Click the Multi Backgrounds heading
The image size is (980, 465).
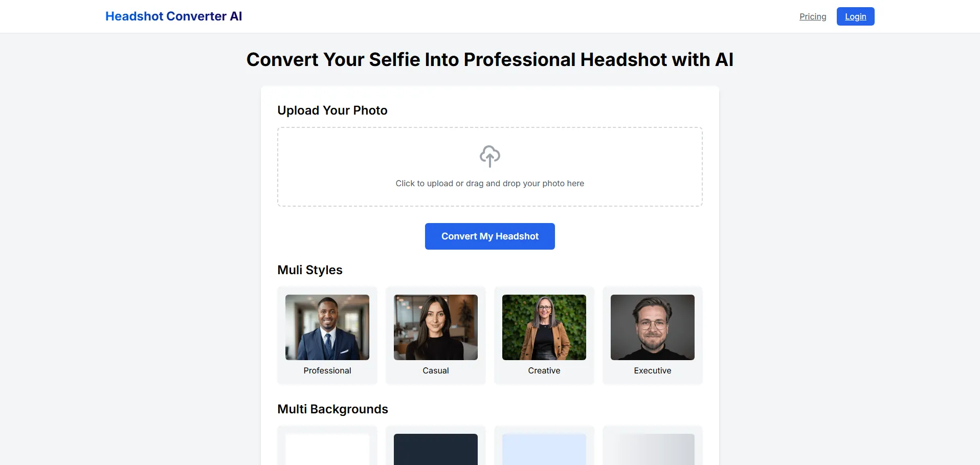(x=332, y=409)
